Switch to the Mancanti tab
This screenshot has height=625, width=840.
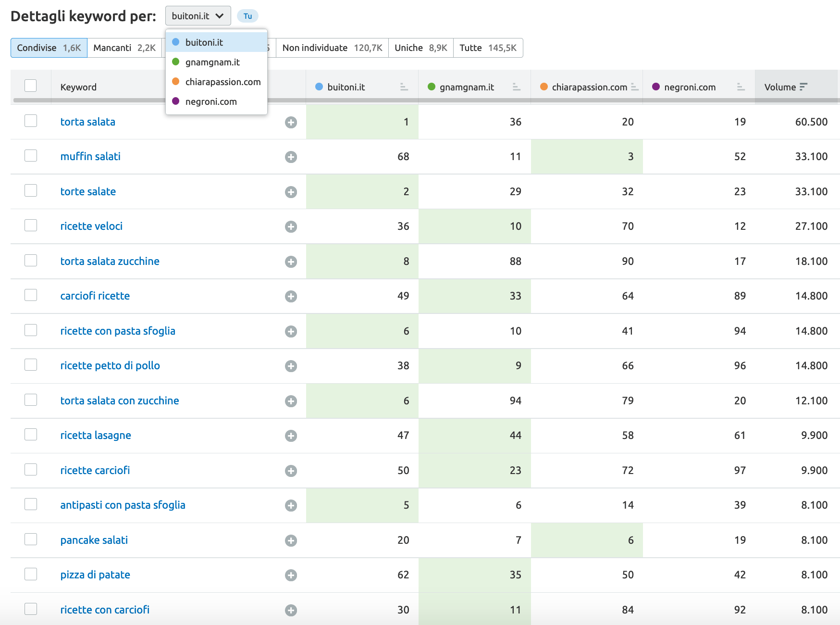click(124, 48)
